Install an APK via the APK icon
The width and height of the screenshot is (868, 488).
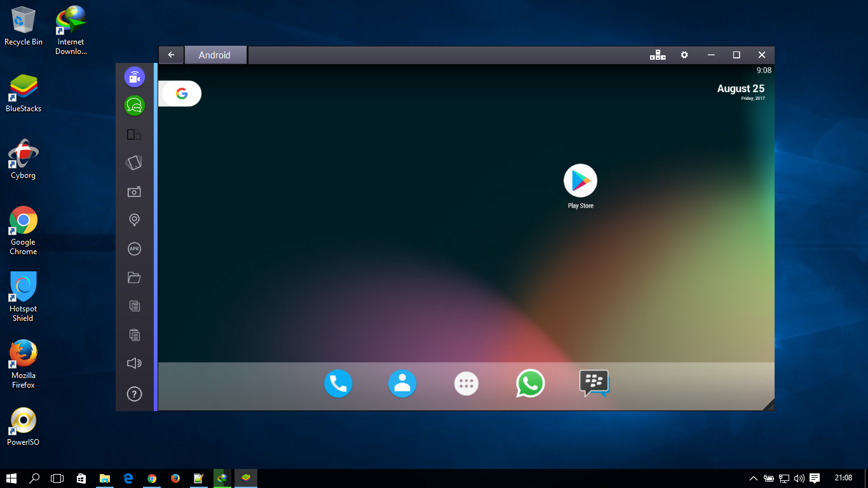[134, 248]
